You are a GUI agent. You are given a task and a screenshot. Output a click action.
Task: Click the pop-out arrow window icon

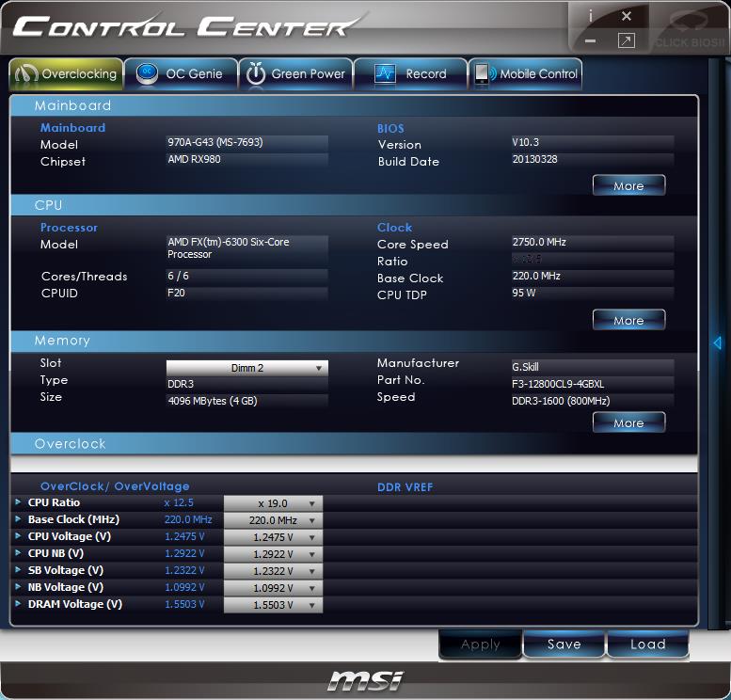pyautogui.click(x=627, y=41)
